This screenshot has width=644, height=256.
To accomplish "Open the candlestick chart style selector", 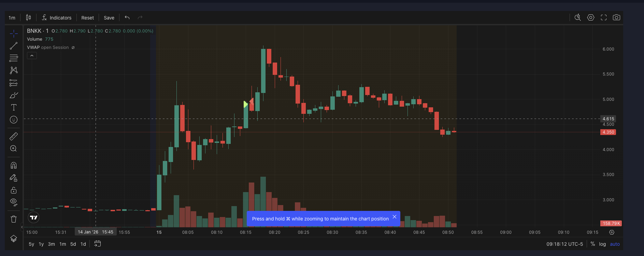I will (x=29, y=17).
